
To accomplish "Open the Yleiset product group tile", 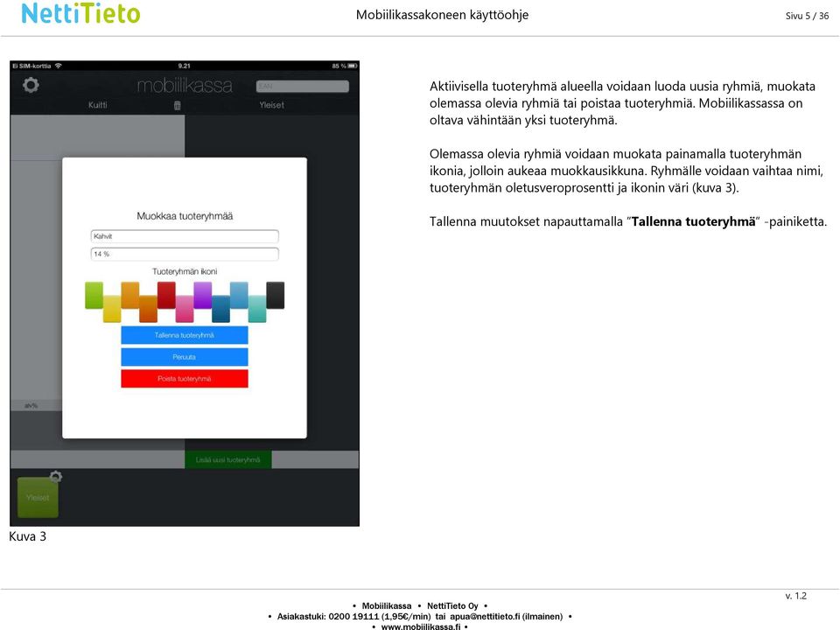I will (38, 498).
